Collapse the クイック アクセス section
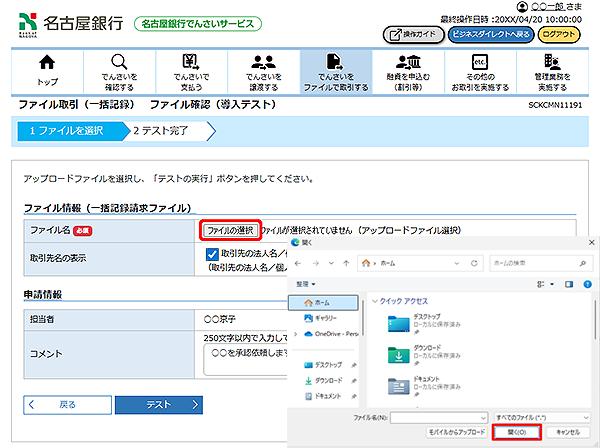 (375, 300)
